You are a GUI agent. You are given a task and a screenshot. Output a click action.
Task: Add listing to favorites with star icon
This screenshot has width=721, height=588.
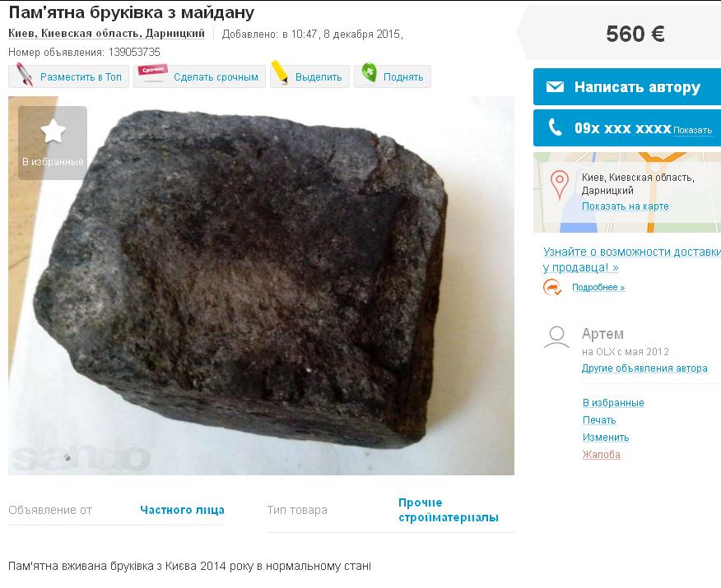[x=53, y=143]
